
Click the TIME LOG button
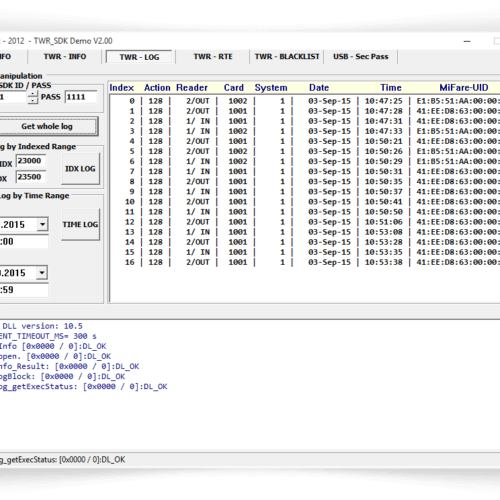[x=80, y=224]
